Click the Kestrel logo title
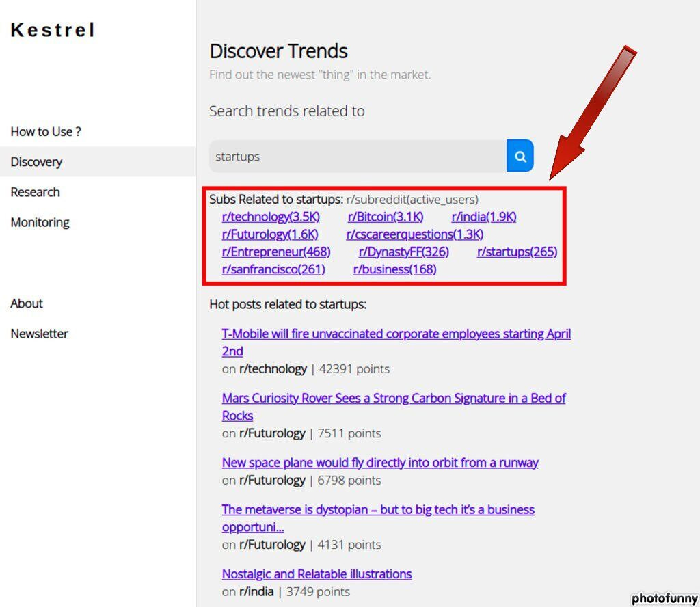The height and width of the screenshot is (607, 700). pos(53,31)
